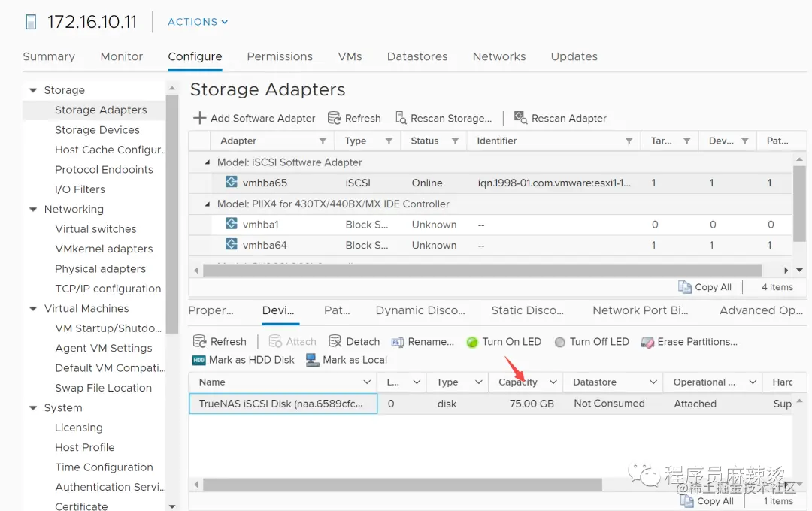The image size is (812, 511).
Task: Open the Updates tab
Action: (574, 56)
